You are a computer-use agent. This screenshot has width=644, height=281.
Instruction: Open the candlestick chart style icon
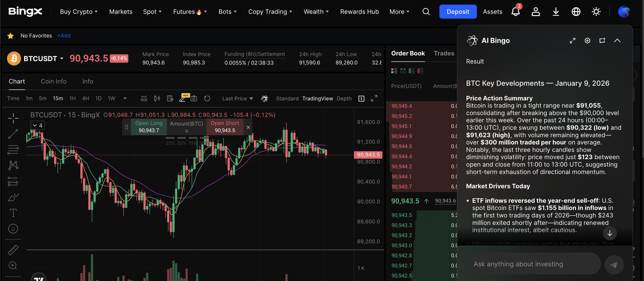[156, 99]
